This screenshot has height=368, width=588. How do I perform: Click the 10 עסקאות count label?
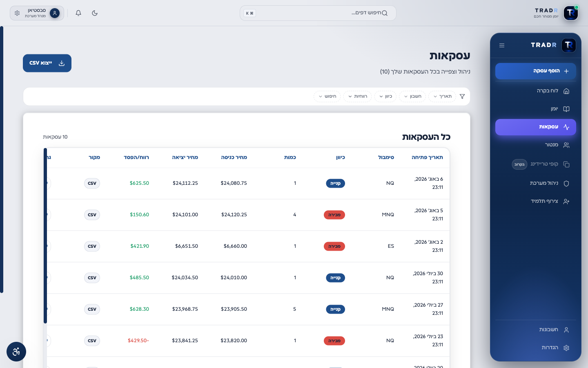55,137
